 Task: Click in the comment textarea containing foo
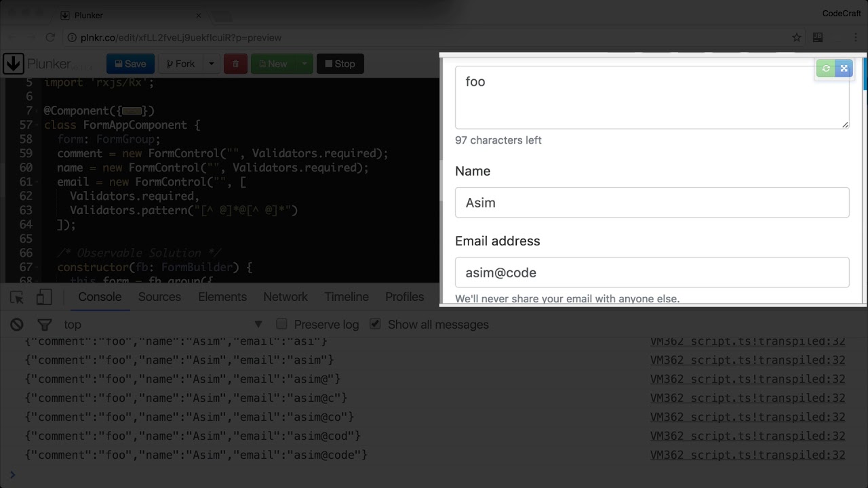pyautogui.click(x=652, y=97)
